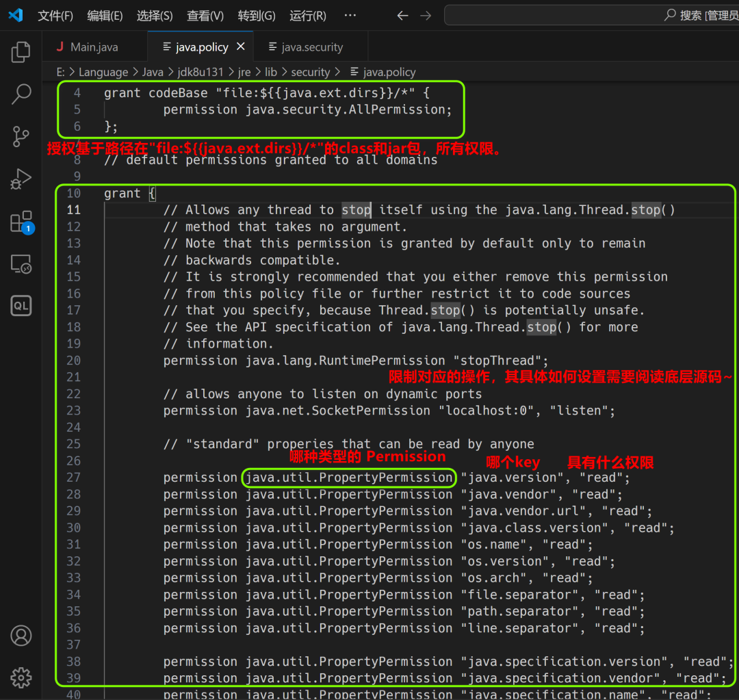Viewport: 739px width, 700px height.
Task: Open the Extensions view with update badge
Action: [x=21, y=222]
